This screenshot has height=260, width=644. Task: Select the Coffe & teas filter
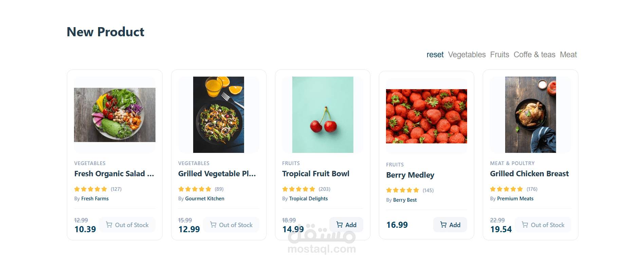coord(534,55)
